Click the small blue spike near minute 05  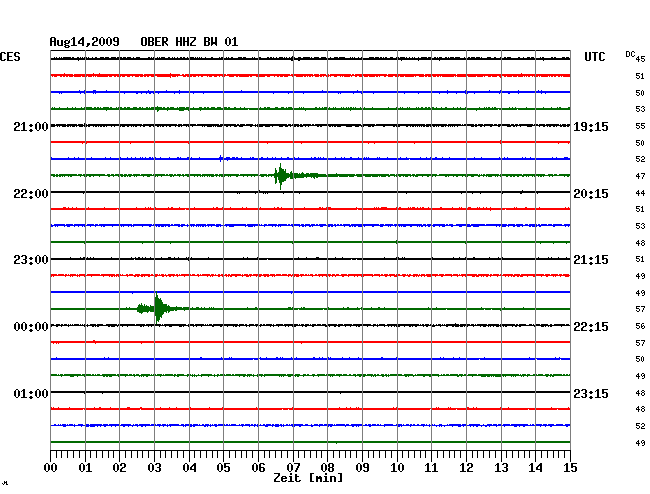(x=221, y=158)
